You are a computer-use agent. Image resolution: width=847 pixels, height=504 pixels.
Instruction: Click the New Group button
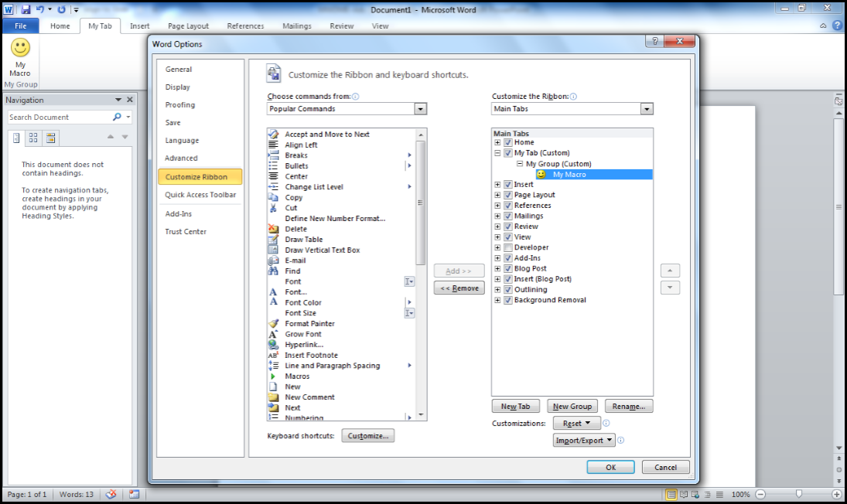572,406
